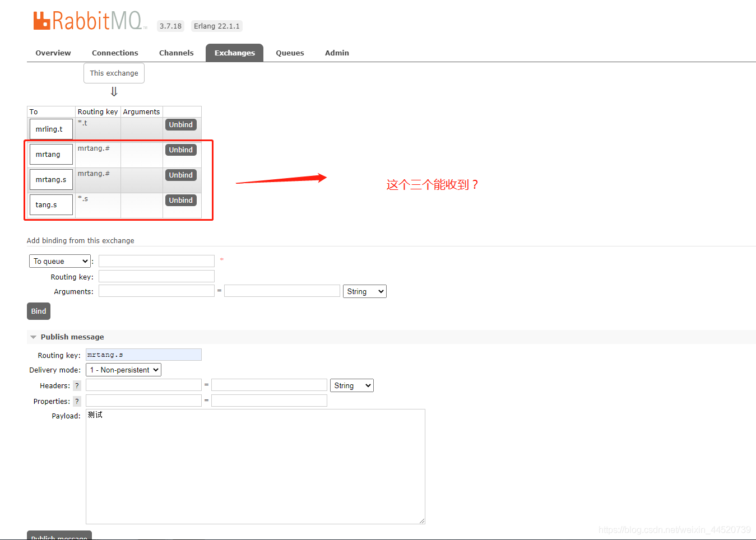
Task: Go to the Queues tab
Action: click(x=290, y=53)
